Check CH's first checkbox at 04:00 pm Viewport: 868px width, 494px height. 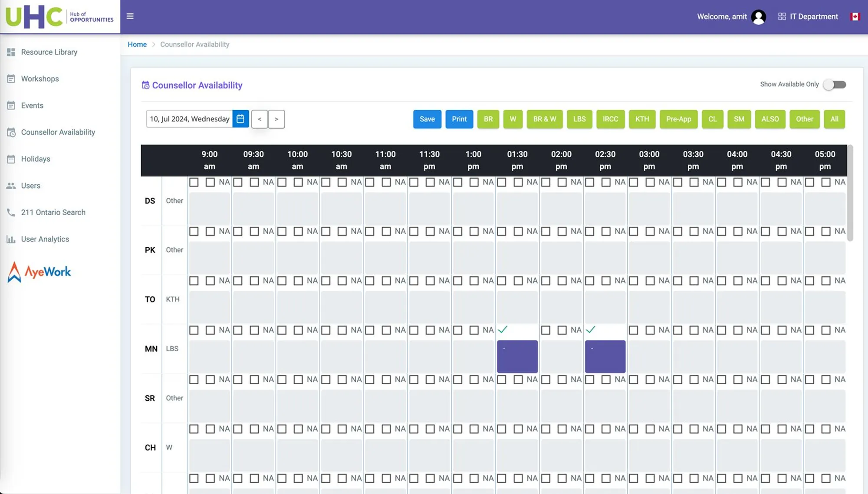[722, 429]
